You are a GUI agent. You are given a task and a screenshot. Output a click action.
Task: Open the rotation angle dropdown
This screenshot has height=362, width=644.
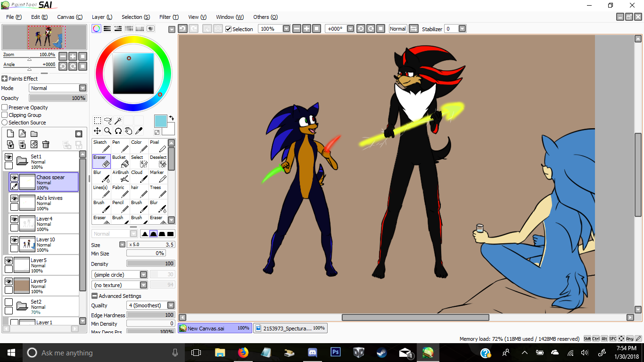(x=350, y=29)
